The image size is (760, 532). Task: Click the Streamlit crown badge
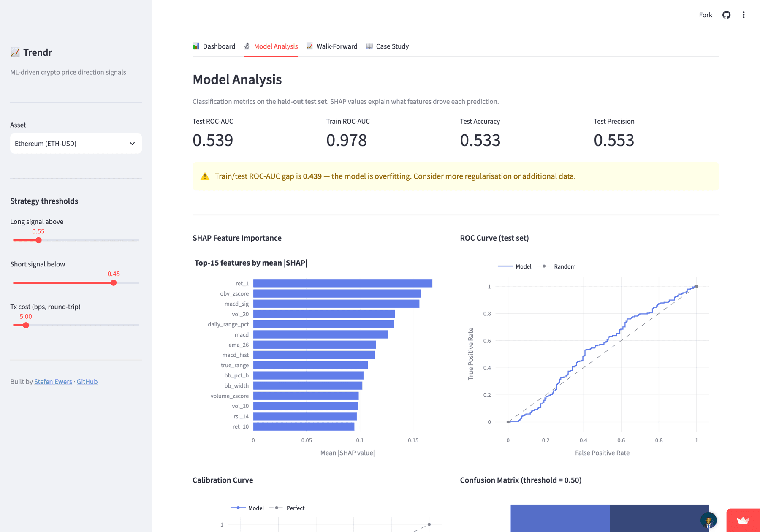point(743,520)
